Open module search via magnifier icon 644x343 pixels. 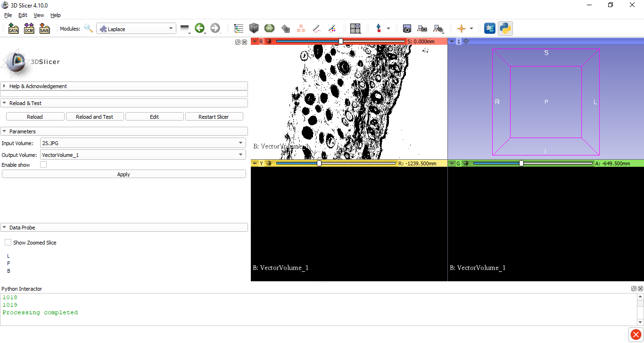(x=89, y=29)
